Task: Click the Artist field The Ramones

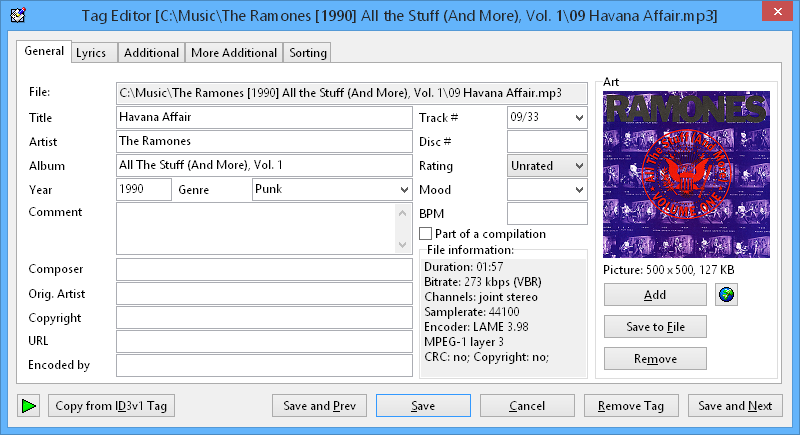Action: click(x=264, y=141)
